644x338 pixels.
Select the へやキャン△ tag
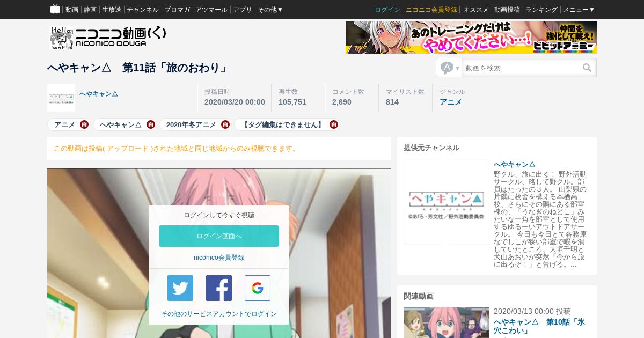coord(121,124)
